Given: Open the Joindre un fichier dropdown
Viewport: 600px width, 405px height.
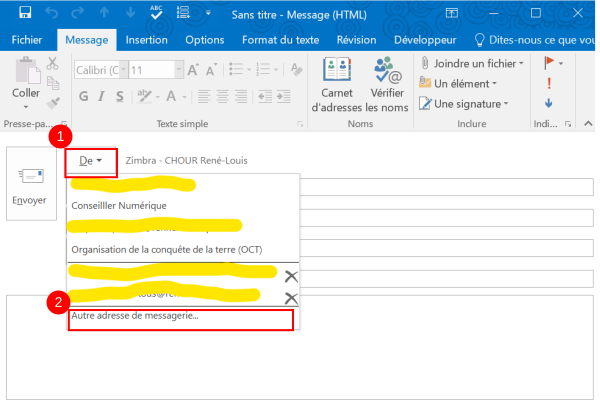Looking at the screenshot, I should (478, 63).
